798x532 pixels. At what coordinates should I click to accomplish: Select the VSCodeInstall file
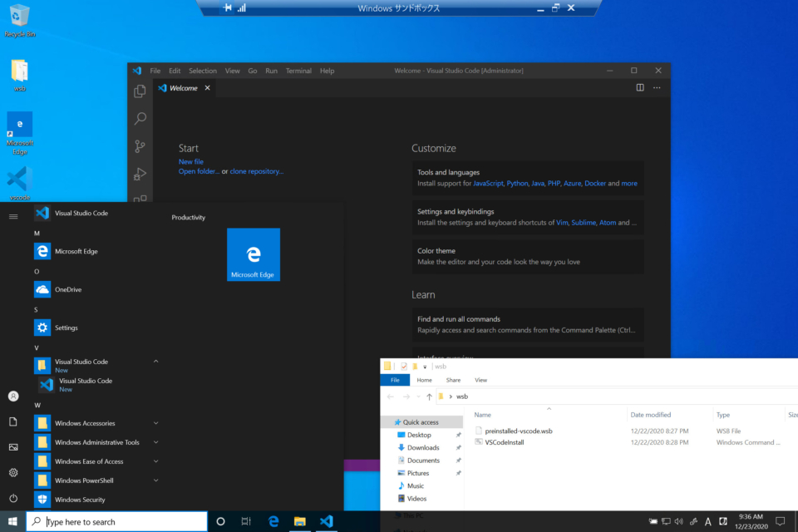504,442
